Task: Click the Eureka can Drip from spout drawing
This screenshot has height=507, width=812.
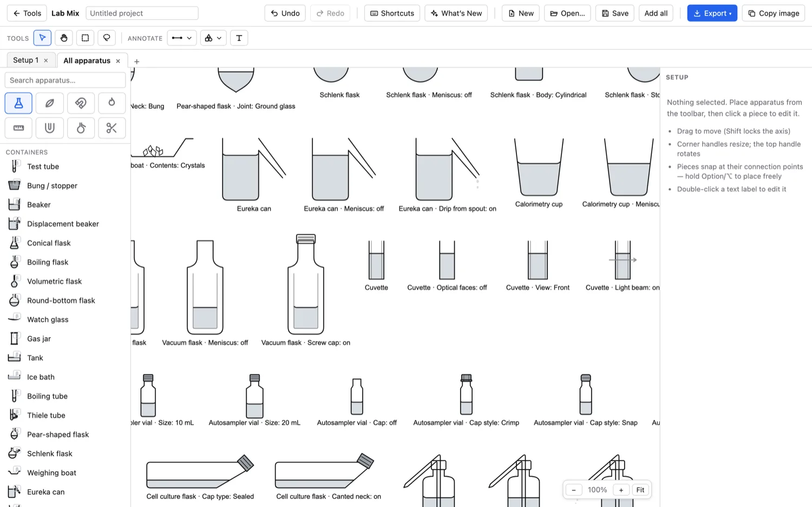Action: (447, 169)
